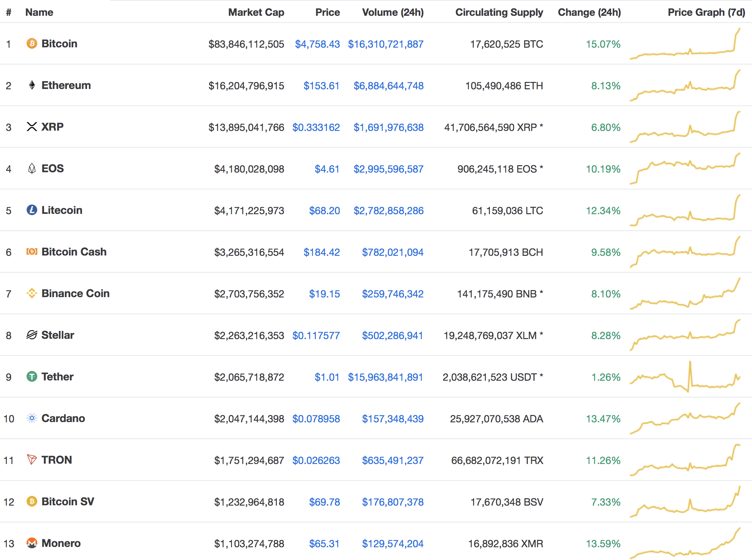Sort table by Market Cap column
This screenshot has width=752, height=560.
(256, 12)
